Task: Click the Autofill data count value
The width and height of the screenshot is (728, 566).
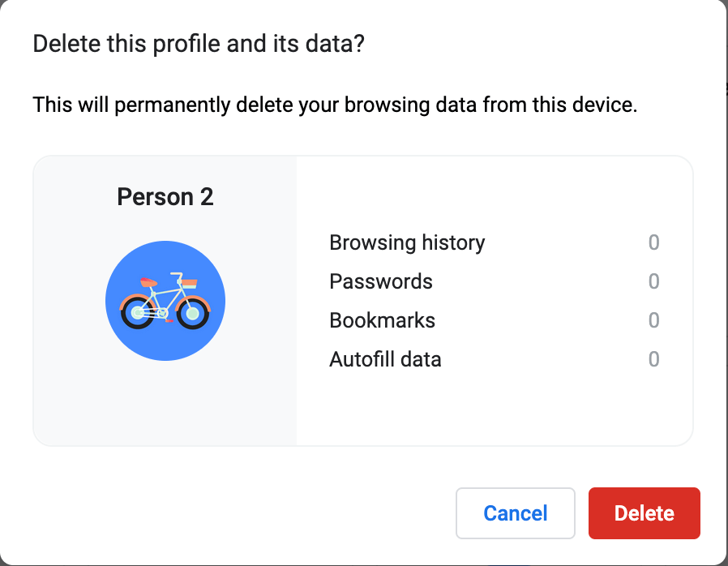Action: click(x=653, y=359)
